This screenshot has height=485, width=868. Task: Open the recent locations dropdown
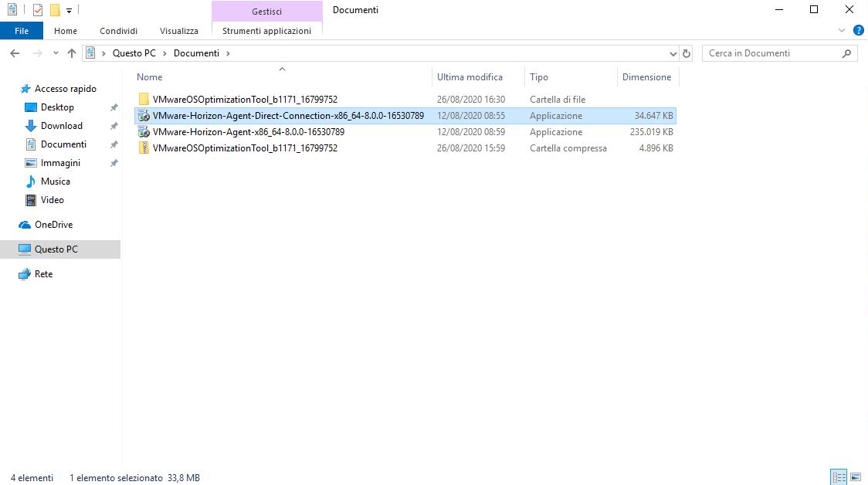56,53
